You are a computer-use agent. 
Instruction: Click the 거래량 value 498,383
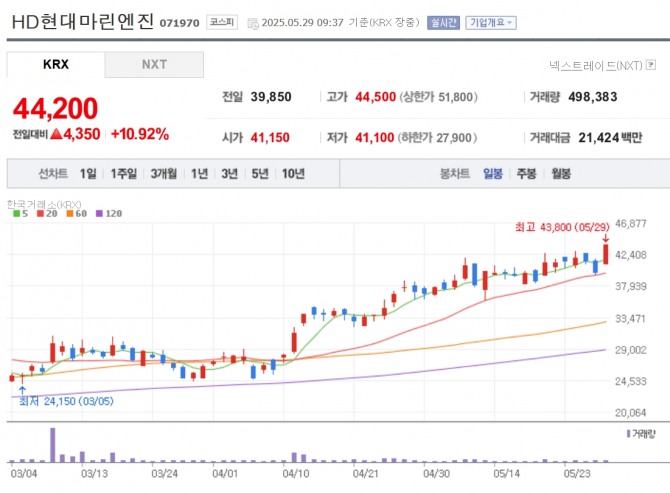593,97
